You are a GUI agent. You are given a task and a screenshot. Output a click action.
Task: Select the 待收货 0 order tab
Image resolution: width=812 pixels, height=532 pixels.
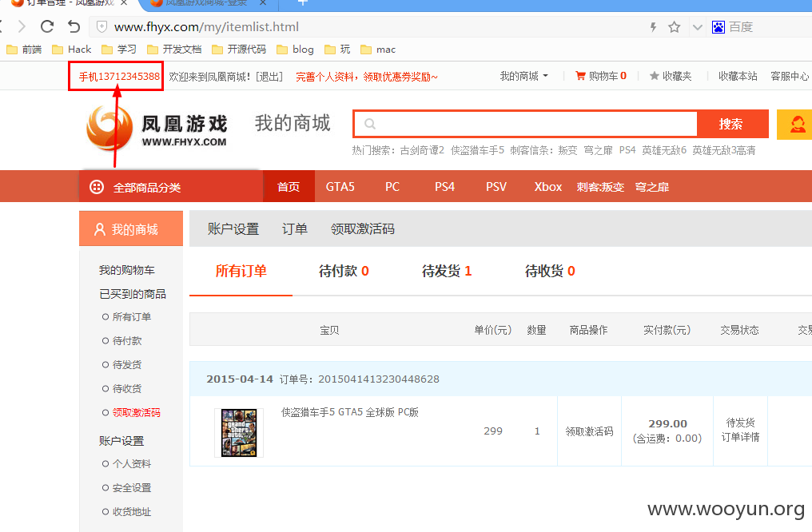550,271
